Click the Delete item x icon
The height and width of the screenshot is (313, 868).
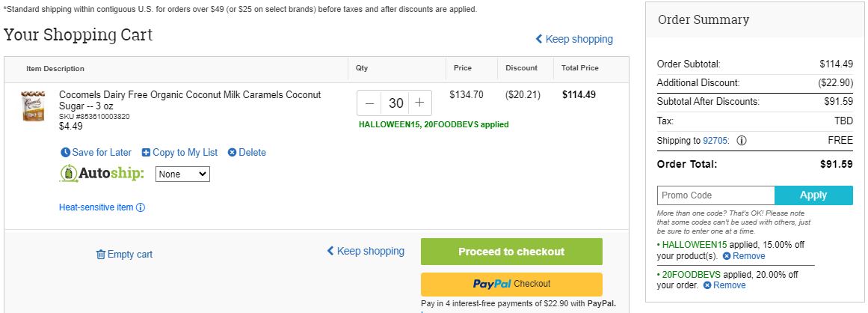(x=232, y=152)
